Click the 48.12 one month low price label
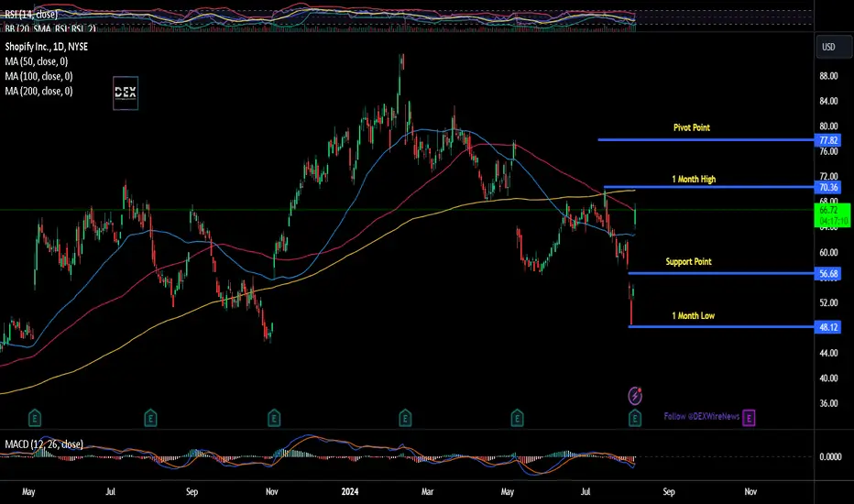 (827, 327)
